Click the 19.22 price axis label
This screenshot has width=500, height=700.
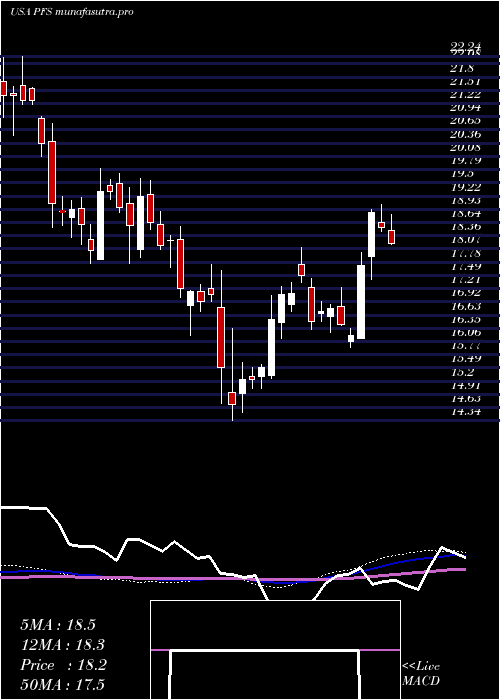[x=465, y=187]
